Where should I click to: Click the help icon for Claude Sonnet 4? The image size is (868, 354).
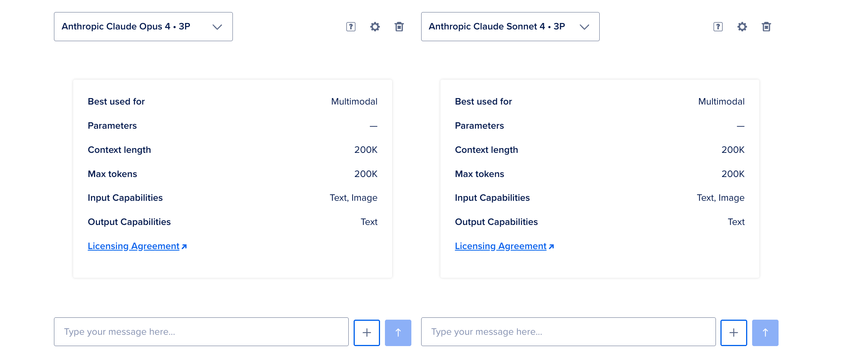[x=717, y=26]
